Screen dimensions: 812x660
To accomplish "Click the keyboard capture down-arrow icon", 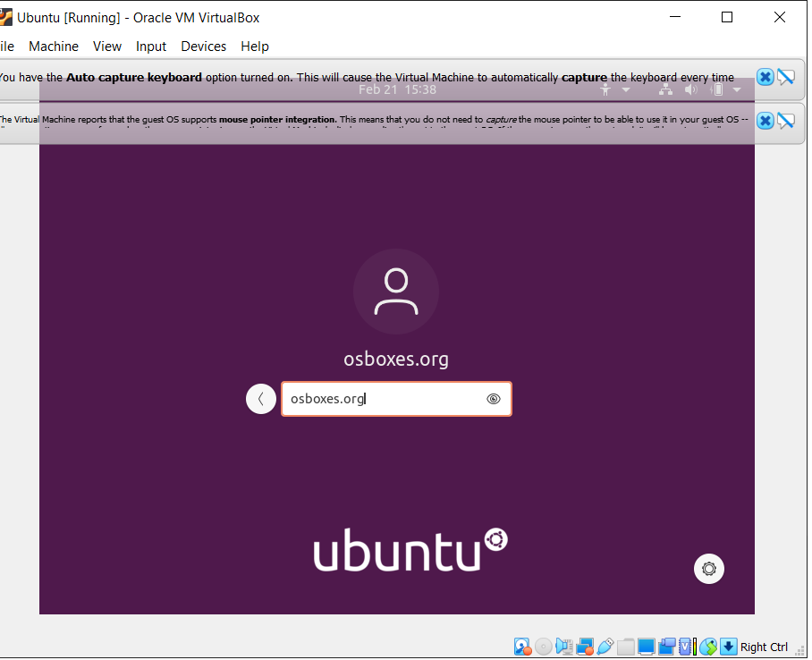I will tap(728, 647).
